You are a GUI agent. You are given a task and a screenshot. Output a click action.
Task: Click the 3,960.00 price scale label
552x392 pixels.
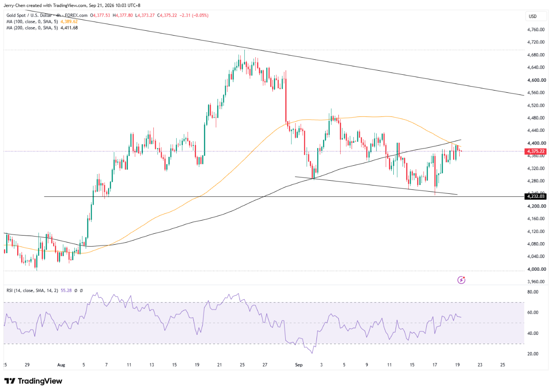click(535, 282)
